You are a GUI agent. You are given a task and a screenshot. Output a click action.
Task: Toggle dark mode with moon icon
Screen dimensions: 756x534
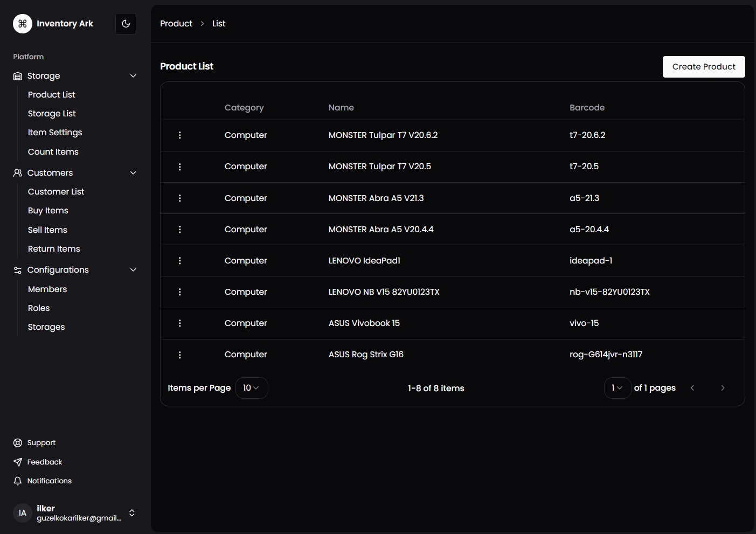[126, 24]
